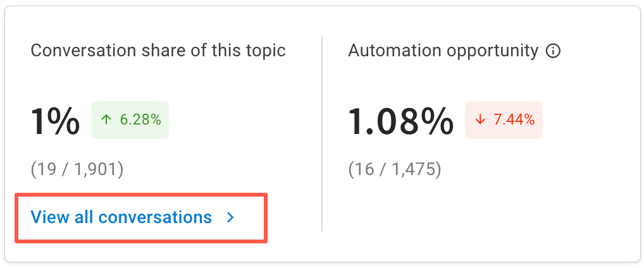Select the green 6.28% change badge
Screen dimensions: 644x268
(x=130, y=120)
